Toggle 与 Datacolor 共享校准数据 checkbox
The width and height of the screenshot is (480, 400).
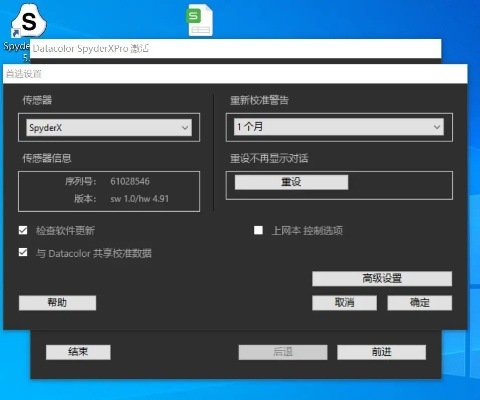coord(23,252)
